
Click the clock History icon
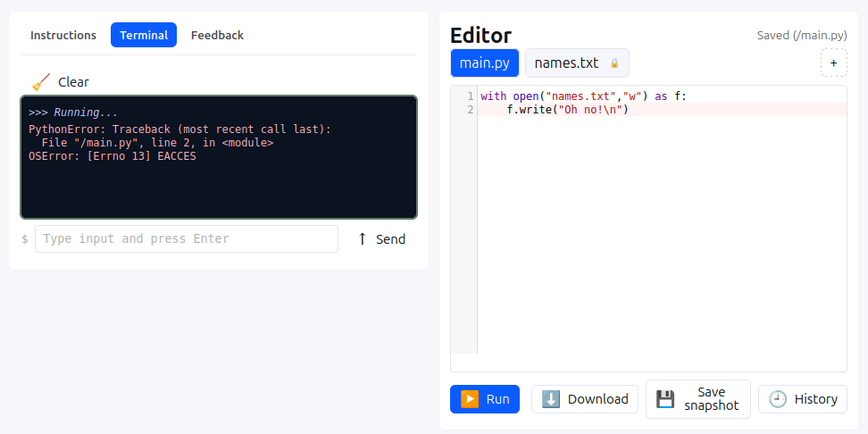pos(778,398)
